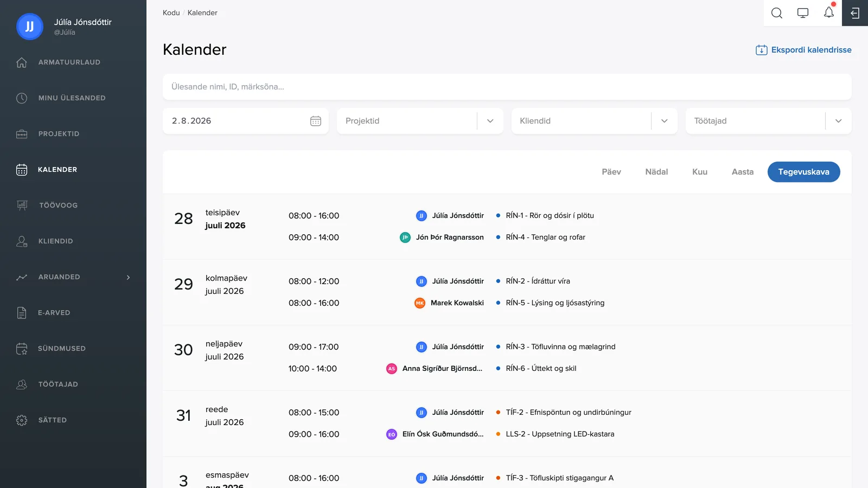Open the notifications bell

click(829, 12)
